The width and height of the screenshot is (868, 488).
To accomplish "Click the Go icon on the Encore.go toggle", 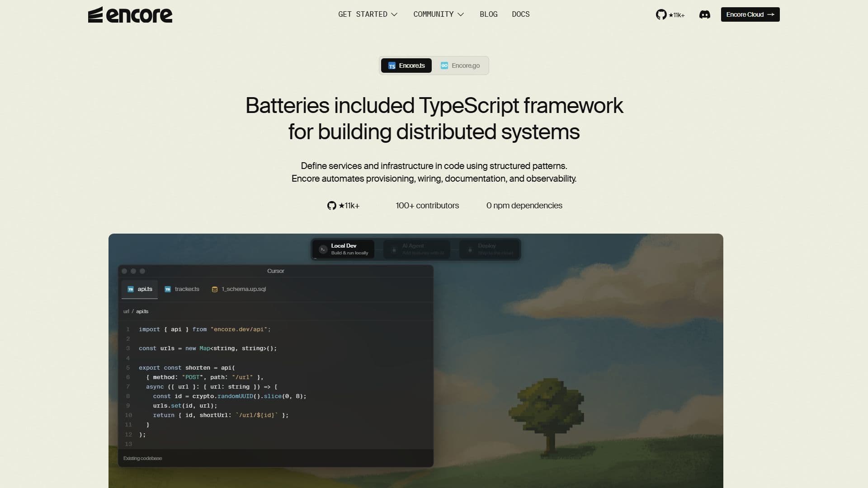I will 444,66.
